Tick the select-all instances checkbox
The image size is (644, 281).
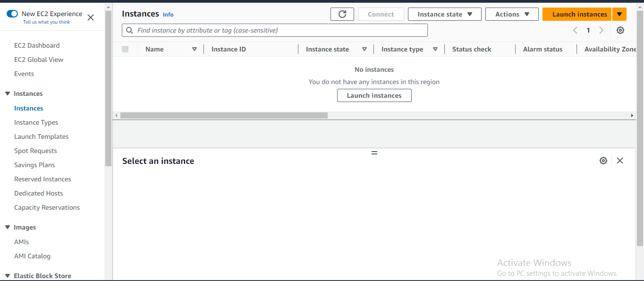click(x=125, y=49)
